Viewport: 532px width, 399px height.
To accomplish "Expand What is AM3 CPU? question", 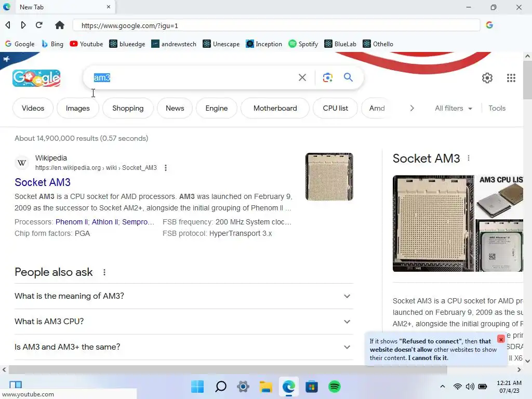I will [184, 322].
